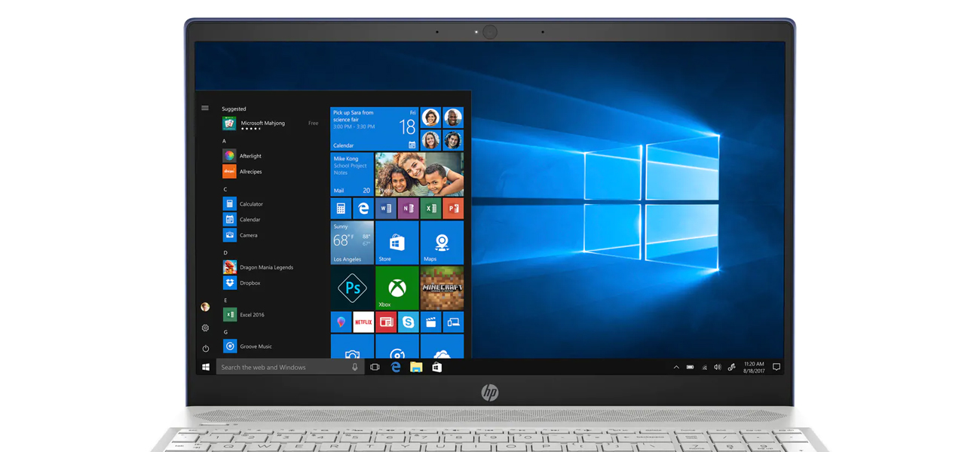The height and width of the screenshot is (452, 980).
Task: Click the battery icon in system tray
Action: pyautogui.click(x=690, y=368)
